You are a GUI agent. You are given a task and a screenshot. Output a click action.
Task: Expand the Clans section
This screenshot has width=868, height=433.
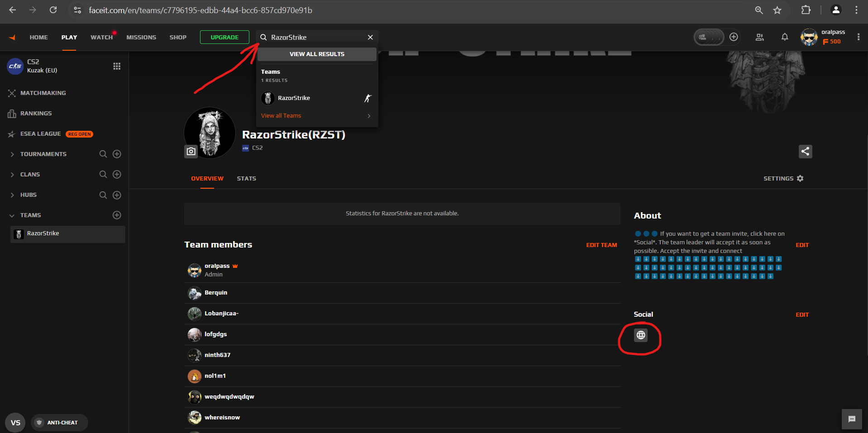[x=12, y=175]
